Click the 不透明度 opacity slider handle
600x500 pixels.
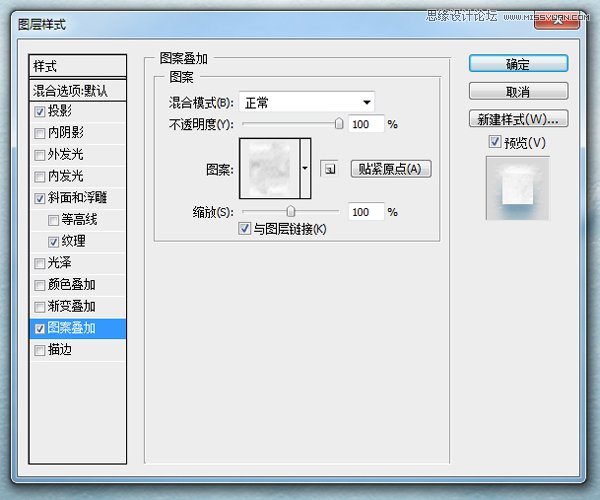pos(339,124)
